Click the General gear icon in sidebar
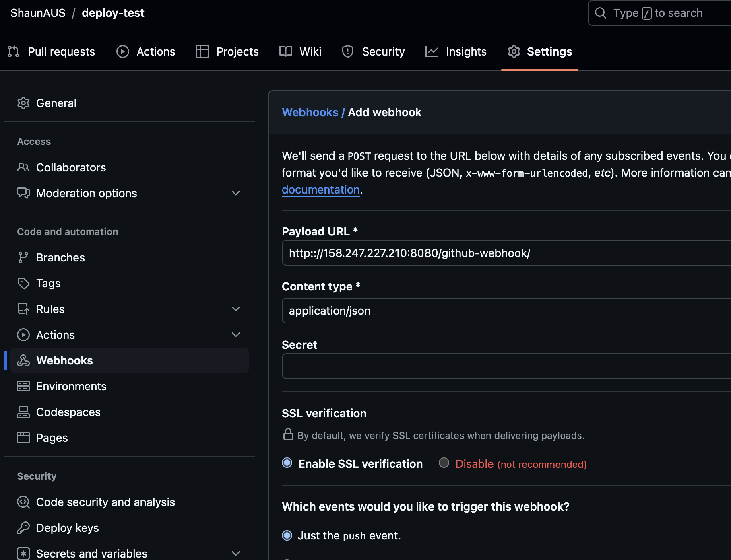This screenshot has height=560, width=731. (x=23, y=103)
